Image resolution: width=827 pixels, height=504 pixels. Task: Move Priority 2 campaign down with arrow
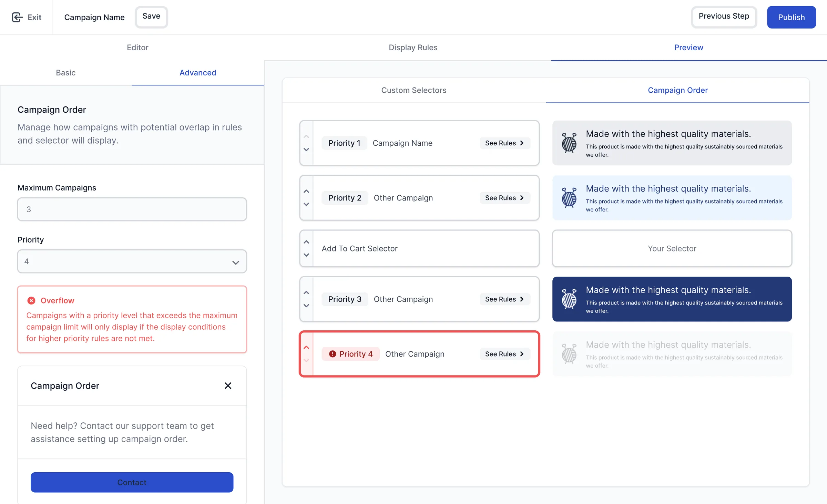coord(306,204)
